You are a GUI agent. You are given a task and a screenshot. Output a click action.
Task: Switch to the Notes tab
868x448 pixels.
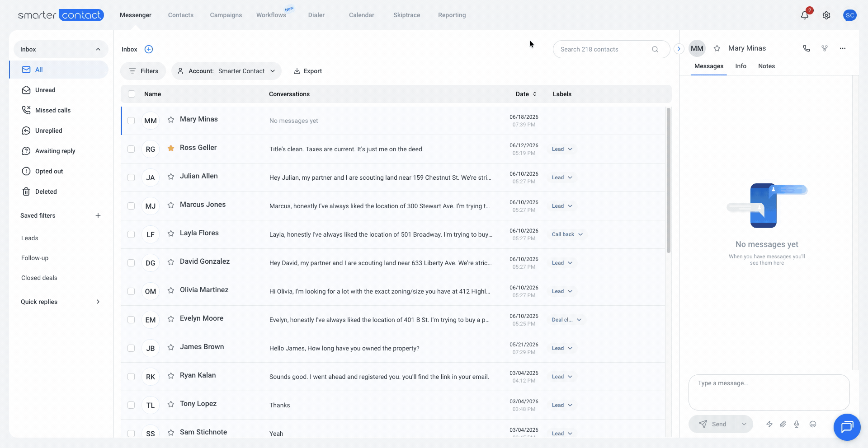[x=766, y=66]
